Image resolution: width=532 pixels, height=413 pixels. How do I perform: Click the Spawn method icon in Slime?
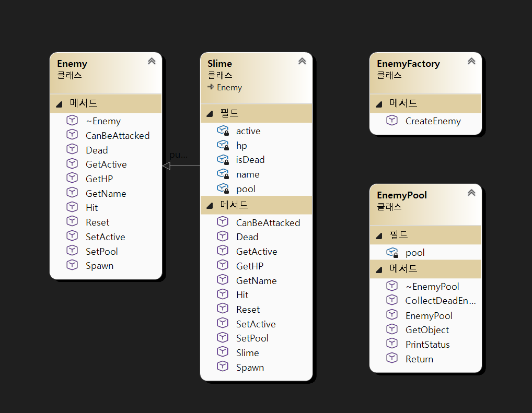tap(223, 367)
